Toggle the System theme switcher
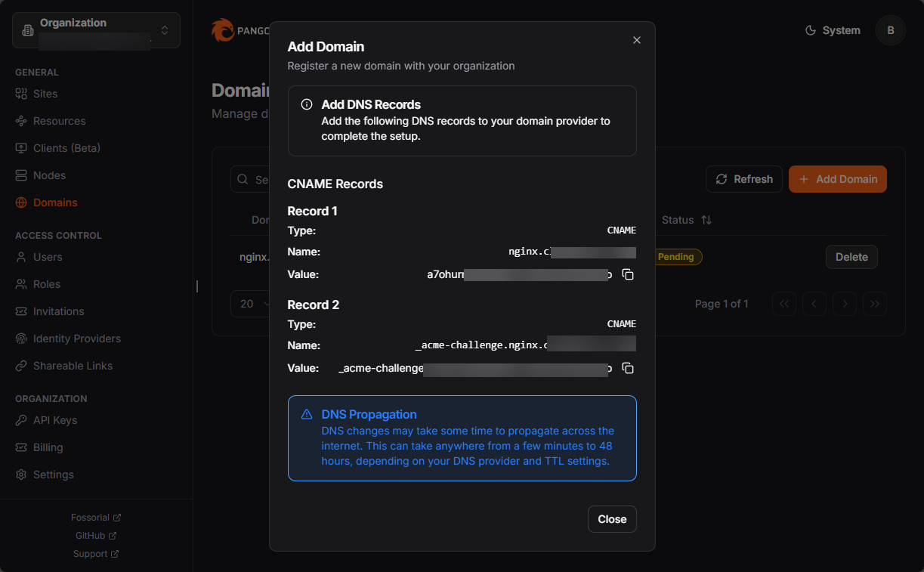Viewport: 924px width, 572px height. point(832,30)
